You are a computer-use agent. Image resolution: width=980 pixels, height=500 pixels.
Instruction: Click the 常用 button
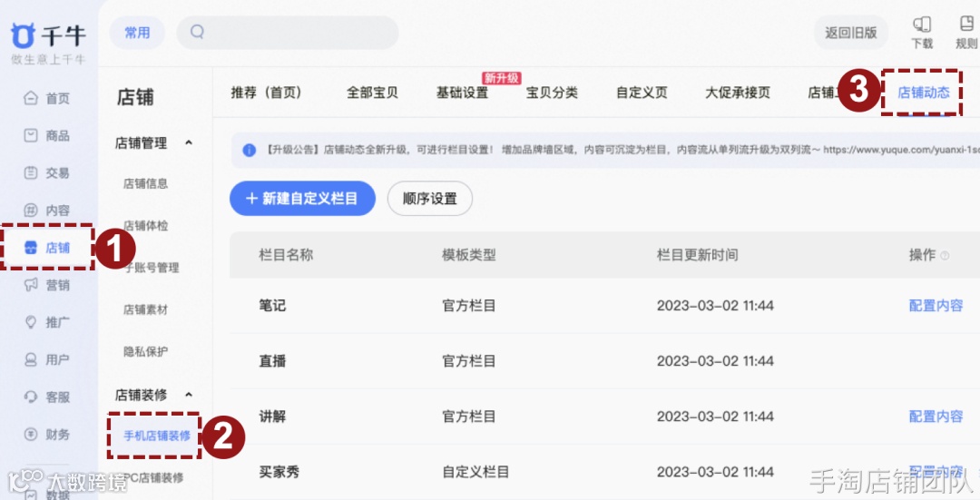click(138, 33)
